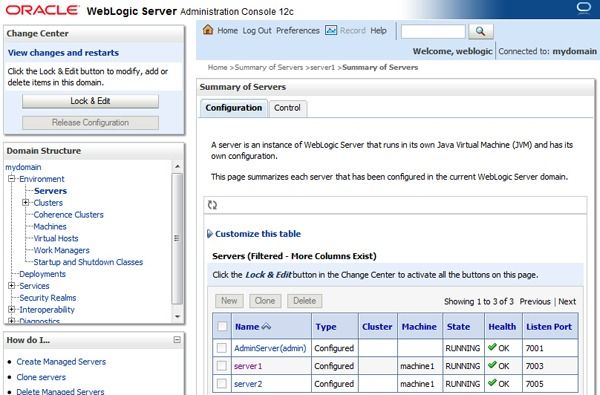The width and height of the screenshot is (600, 395).
Task: Check the server1 row checkbox
Action: pos(222,366)
